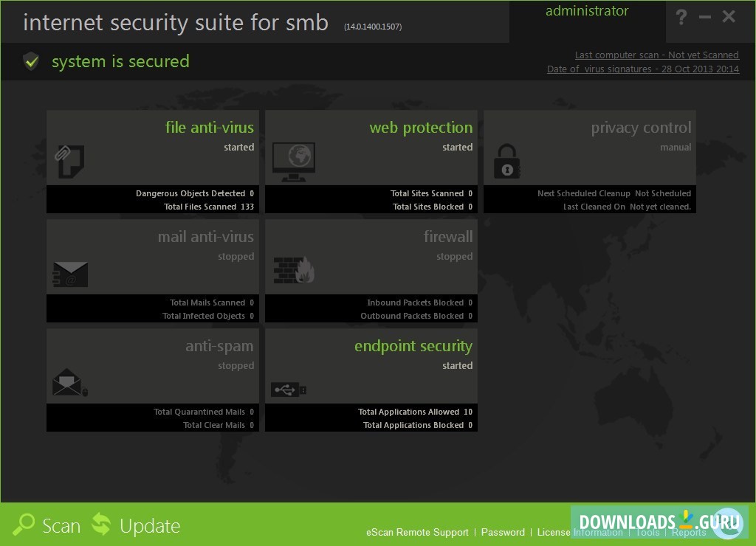Expand the administrator account menu
756x546 pixels.
click(x=586, y=11)
